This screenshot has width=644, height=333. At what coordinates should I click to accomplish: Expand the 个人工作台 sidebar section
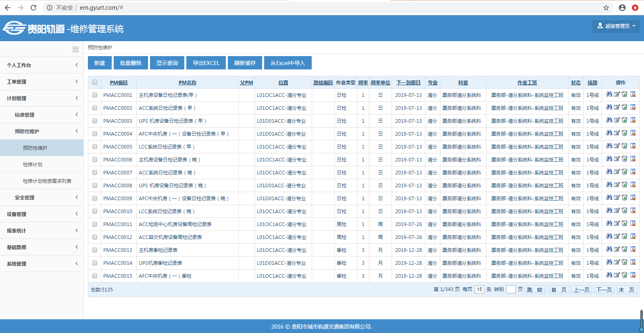pos(42,65)
